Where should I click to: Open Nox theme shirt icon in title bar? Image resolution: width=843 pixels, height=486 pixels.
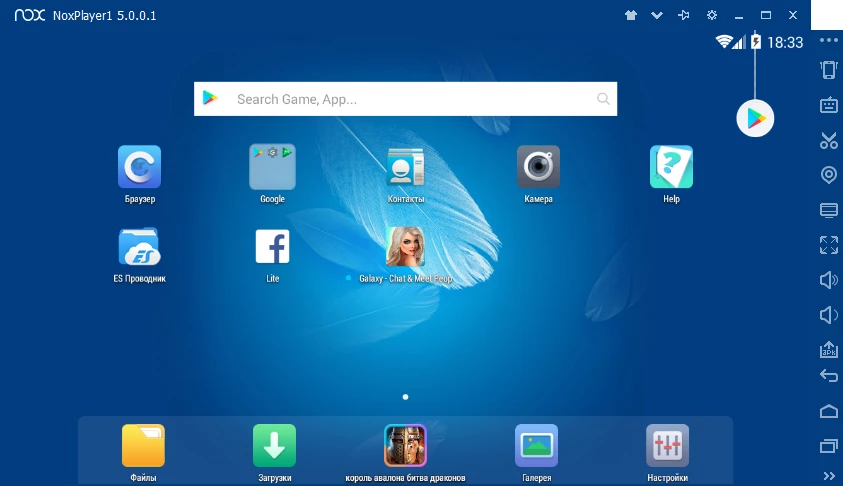pos(631,15)
